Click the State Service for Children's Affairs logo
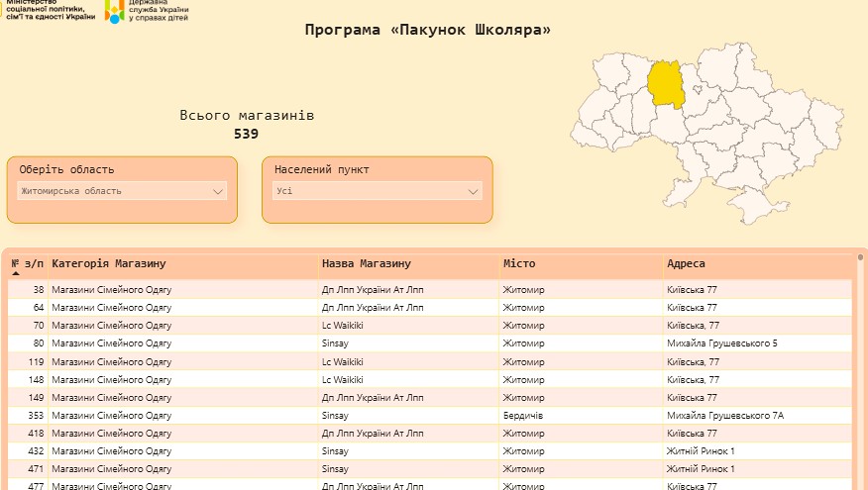The height and width of the screenshot is (490, 868). [x=146, y=11]
